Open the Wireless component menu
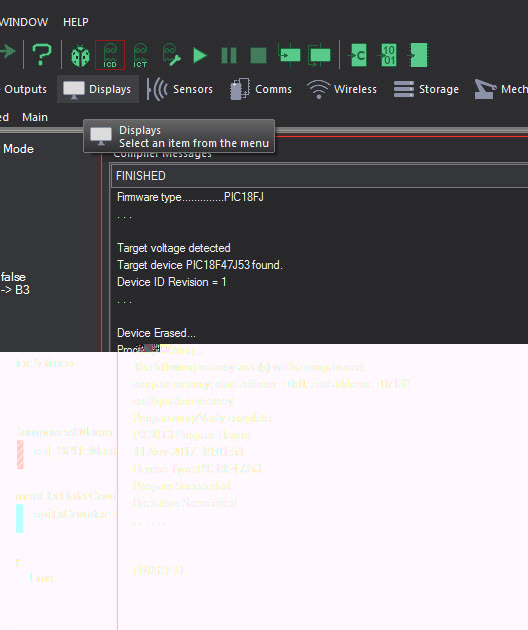The image size is (528, 630). pos(342,89)
